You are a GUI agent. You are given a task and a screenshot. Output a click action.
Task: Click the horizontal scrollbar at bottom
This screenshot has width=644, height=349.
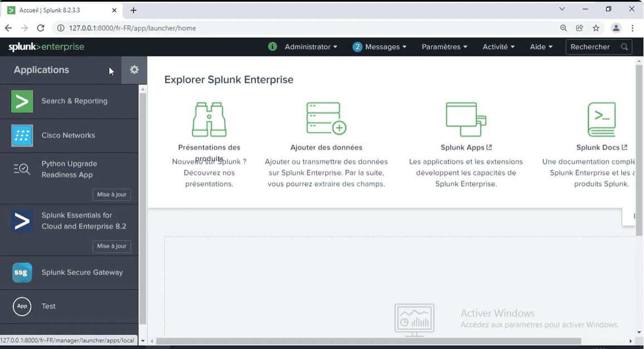point(368,341)
